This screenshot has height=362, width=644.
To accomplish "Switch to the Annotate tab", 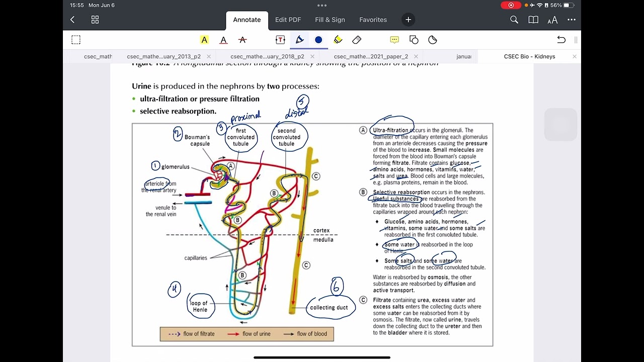I will coord(247,20).
